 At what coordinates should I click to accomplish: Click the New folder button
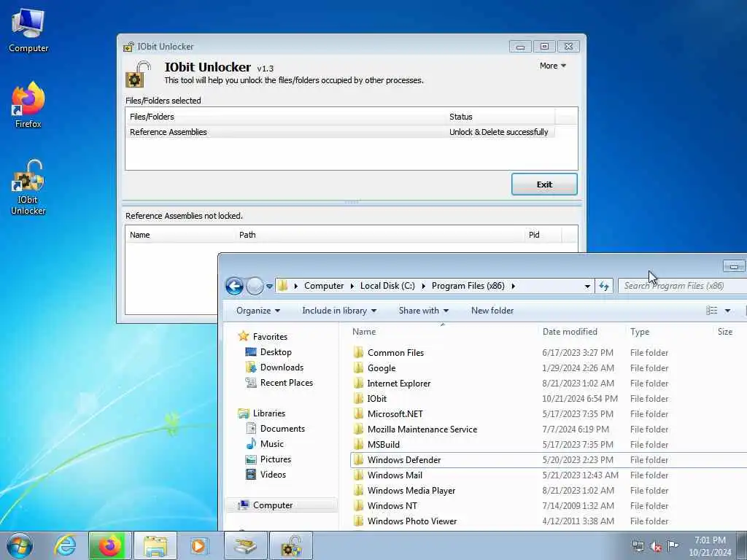(x=492, y=311)
